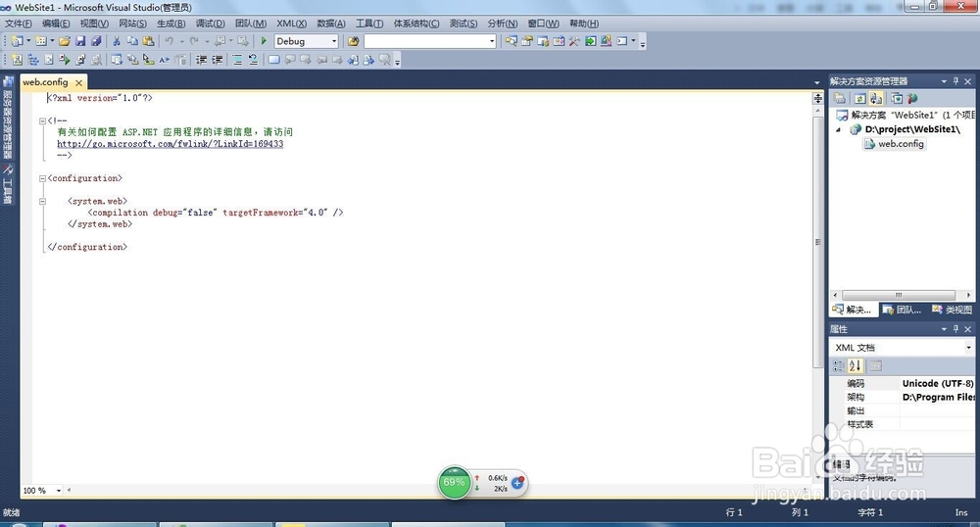Open the Properties Window toolbar icon

coord(527,41)
